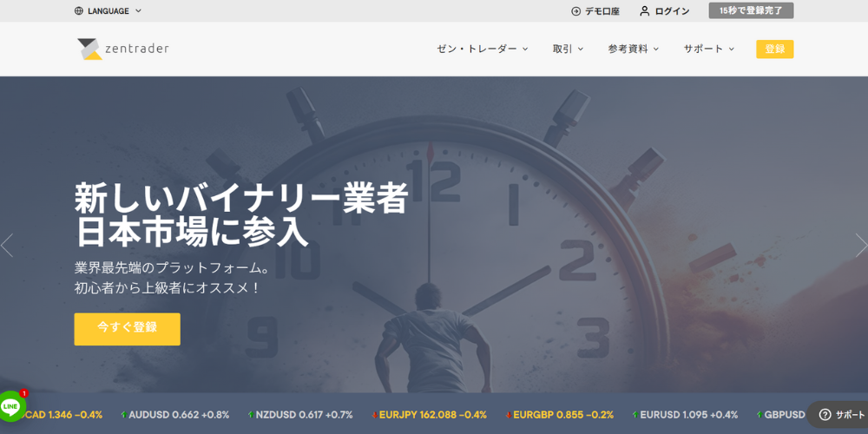Screen dimensions: 868x434
Task: Open the 参考資料 menu
Action: click(628, 49)
